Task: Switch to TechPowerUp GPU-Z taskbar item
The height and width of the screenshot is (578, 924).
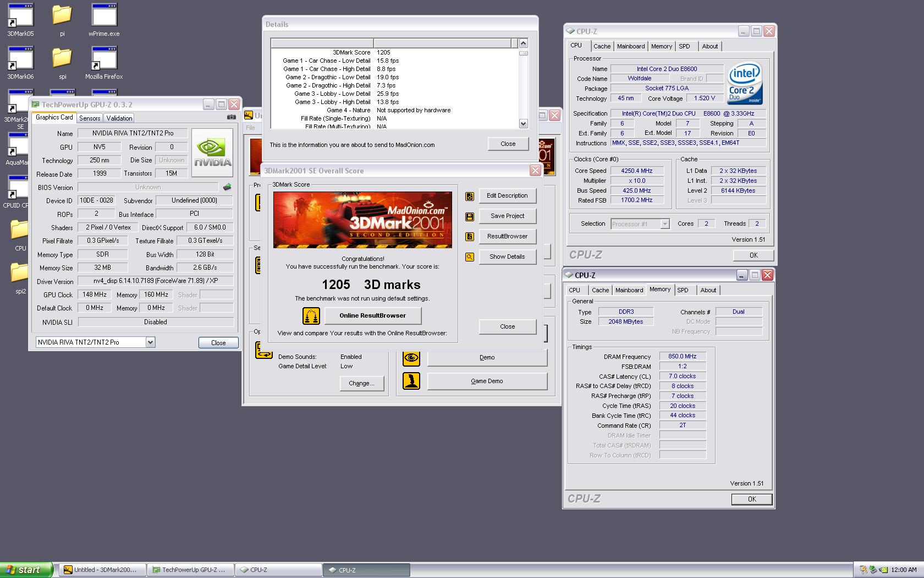Action: point(190,570)
